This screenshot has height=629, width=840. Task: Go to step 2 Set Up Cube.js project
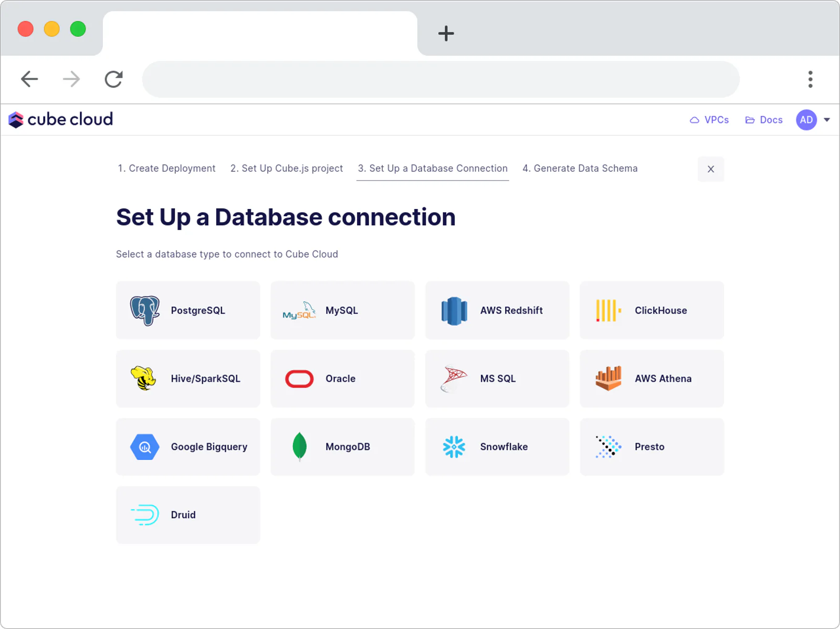287,169
